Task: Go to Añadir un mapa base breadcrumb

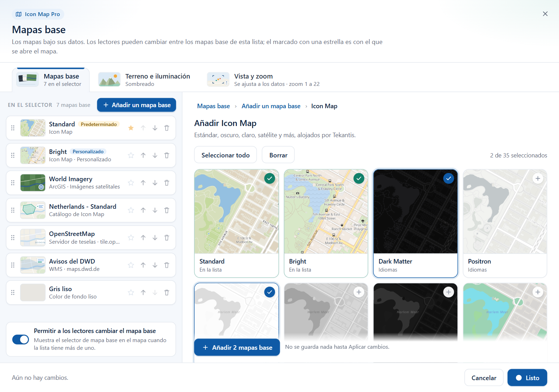Action: (271, 106)
